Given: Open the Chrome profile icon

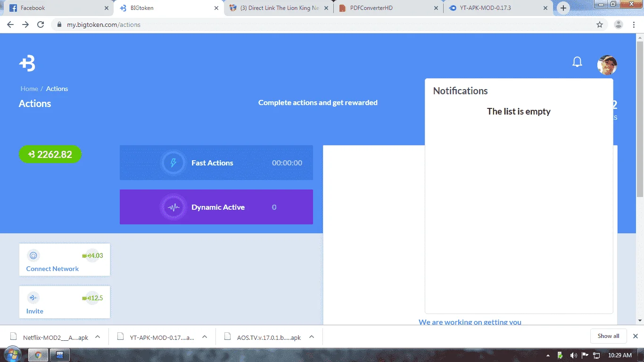Looking at the screenshot, I should (x=619, y=25).
